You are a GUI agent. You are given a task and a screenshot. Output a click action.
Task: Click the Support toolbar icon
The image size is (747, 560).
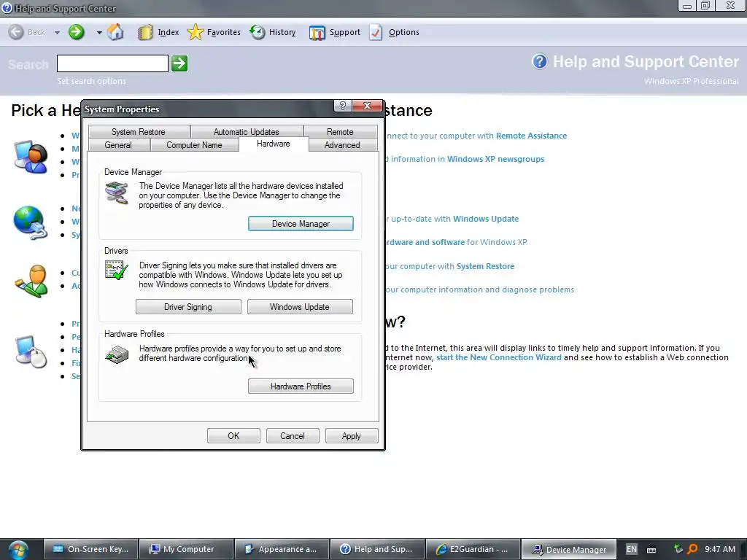(x=317, y=32)
